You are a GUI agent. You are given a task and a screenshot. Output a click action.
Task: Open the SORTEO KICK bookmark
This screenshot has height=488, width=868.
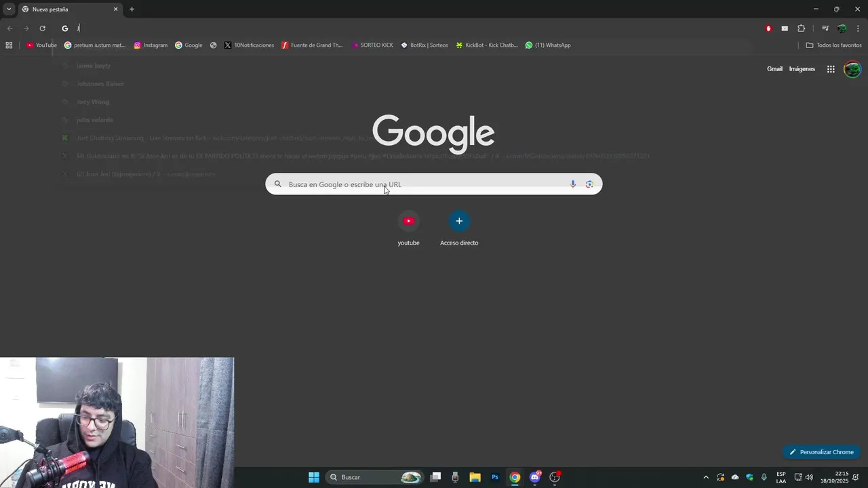click(x=372, y=45)
